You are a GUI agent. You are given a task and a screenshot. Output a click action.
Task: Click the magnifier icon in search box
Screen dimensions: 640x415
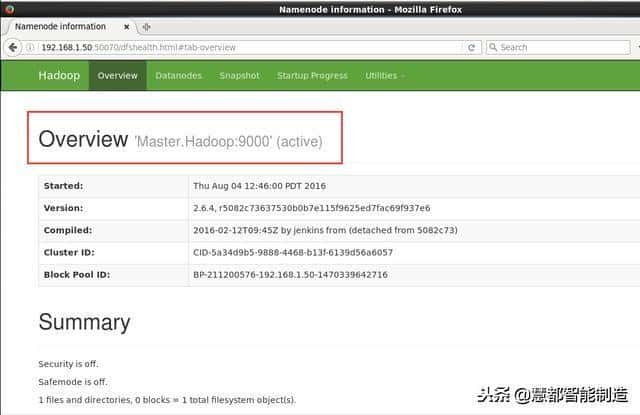(493, 47)
